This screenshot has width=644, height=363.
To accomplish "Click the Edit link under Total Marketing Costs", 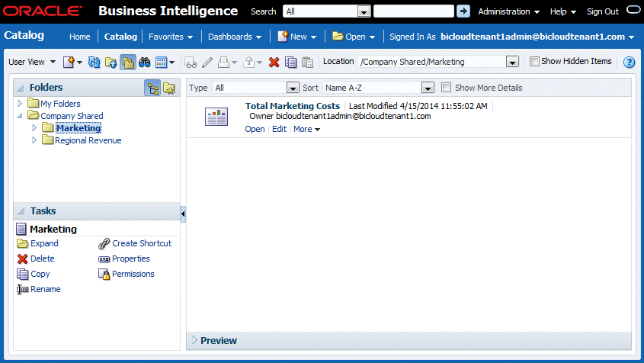I will click(279, 129).
